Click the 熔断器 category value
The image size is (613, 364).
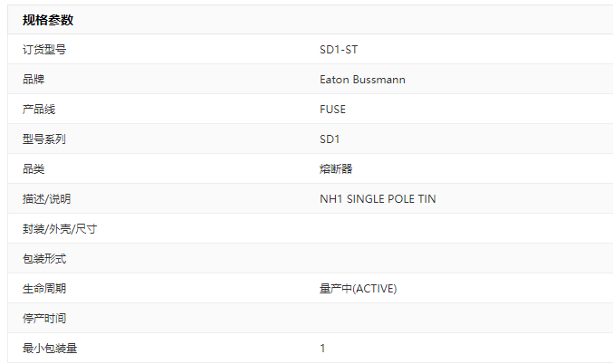pos(336,169)
